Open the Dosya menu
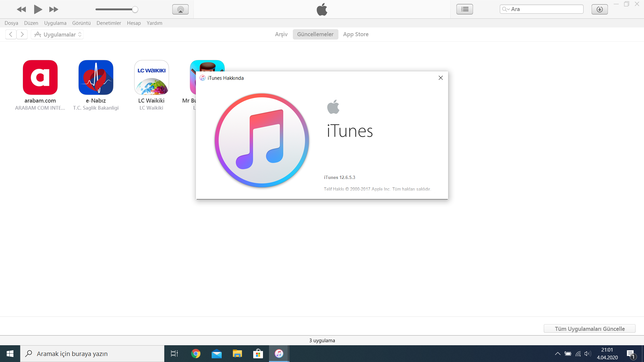644x362 pixels. 11,23
